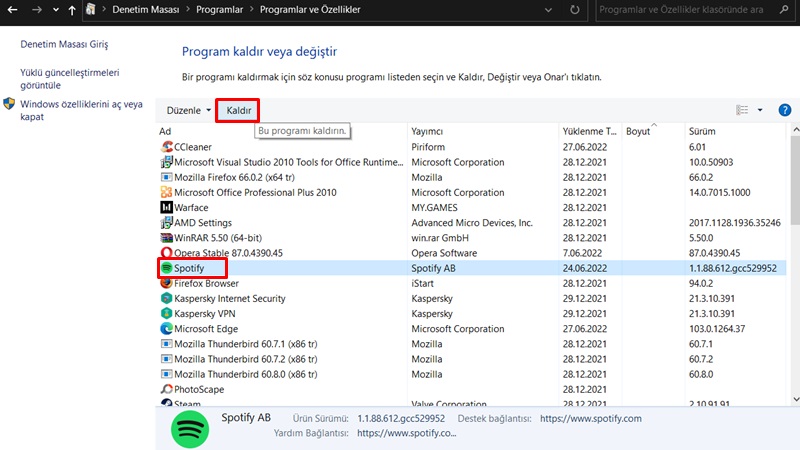Click the Kaspersky VPN icon
This screenshot has width=800, height=450.
166,314
